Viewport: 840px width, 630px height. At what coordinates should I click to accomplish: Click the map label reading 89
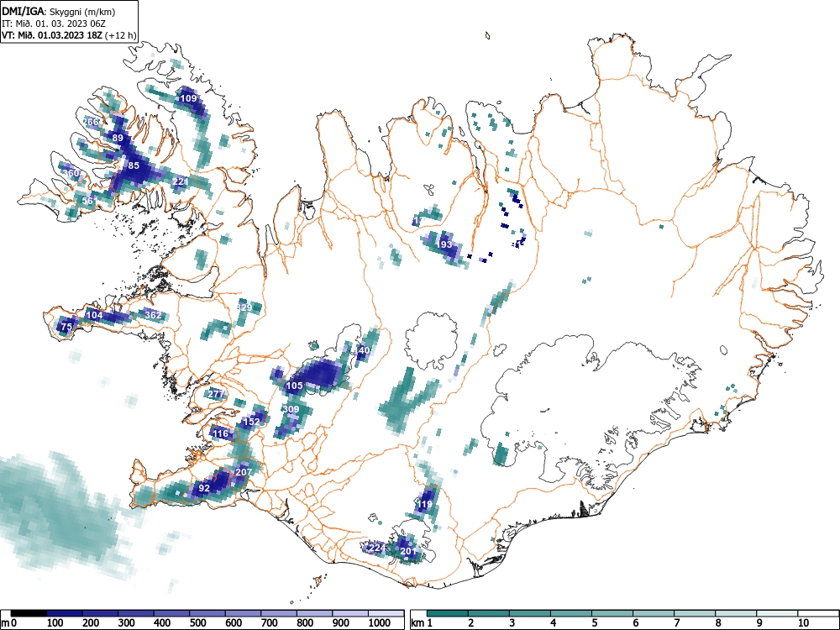pyautogui.click(x=118, y=138)
